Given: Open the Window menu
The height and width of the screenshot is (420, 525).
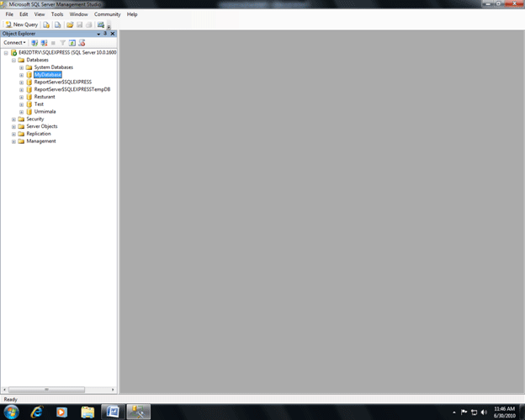Looking at the screenshot, I should click(x=79, y=14).
